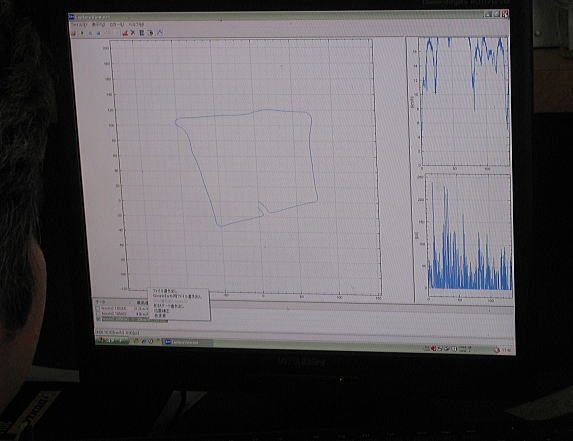
Task: Close the application with the red X
Action: [x=505, y=14]
